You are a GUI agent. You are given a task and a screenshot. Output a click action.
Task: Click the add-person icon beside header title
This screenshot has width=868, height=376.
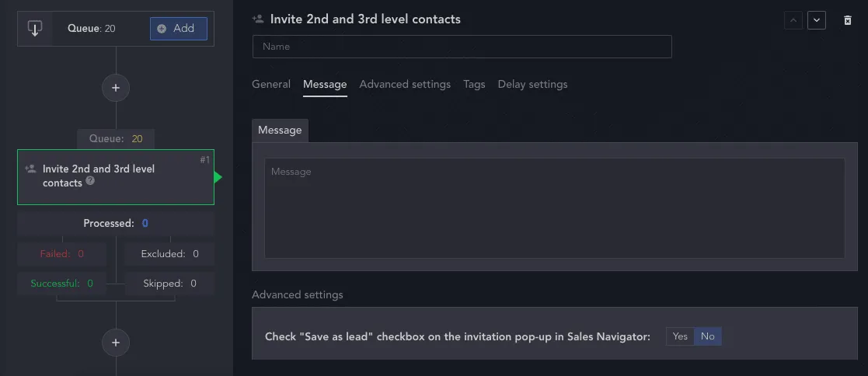point(257,19)
